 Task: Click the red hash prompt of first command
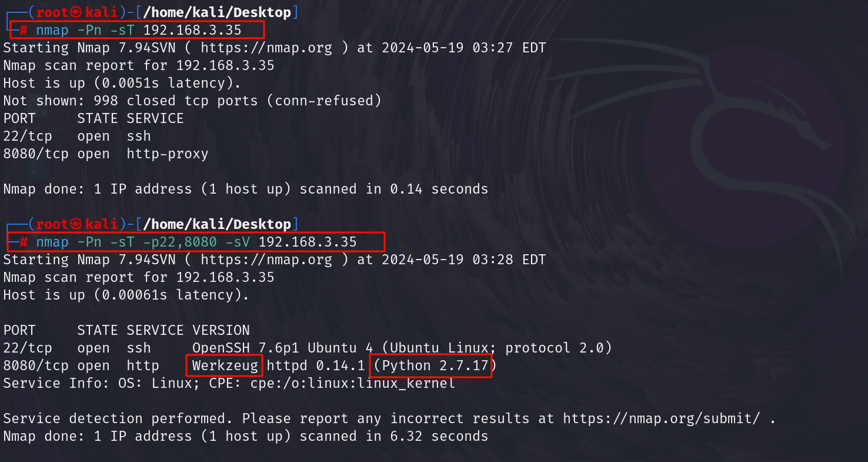[24, 30]
